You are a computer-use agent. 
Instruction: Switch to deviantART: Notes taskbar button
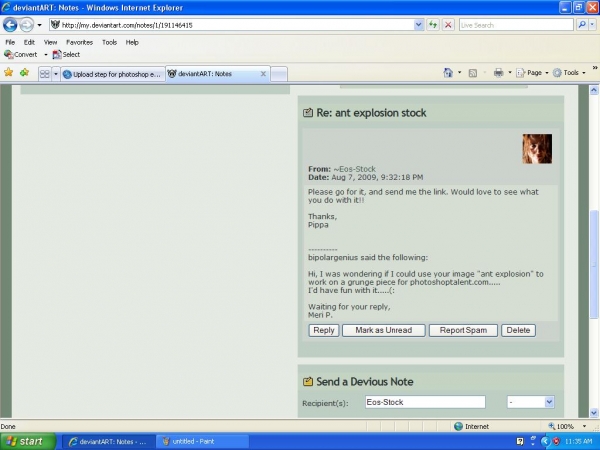coord(108,442)
